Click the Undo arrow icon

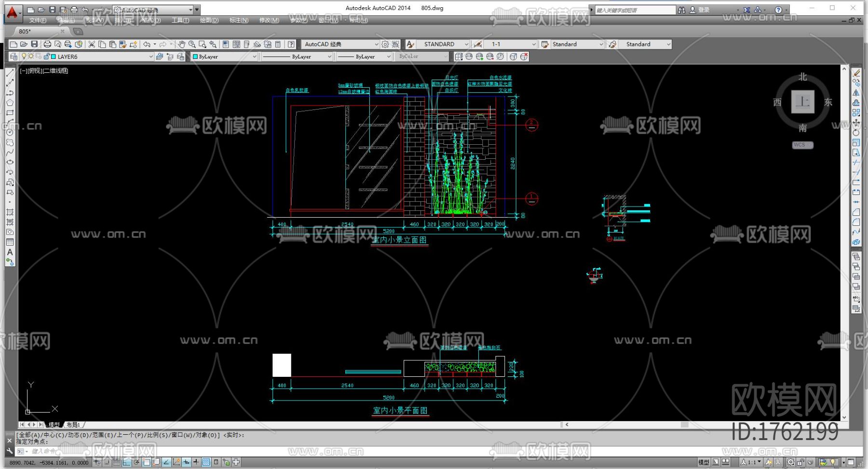click(147, 44)
